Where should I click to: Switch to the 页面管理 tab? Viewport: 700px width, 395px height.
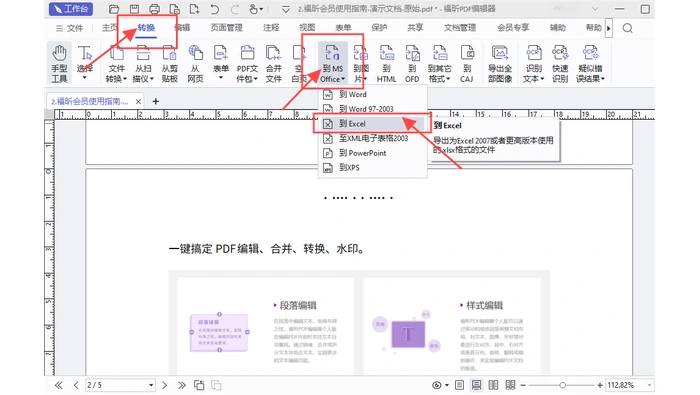click(226, 28)
